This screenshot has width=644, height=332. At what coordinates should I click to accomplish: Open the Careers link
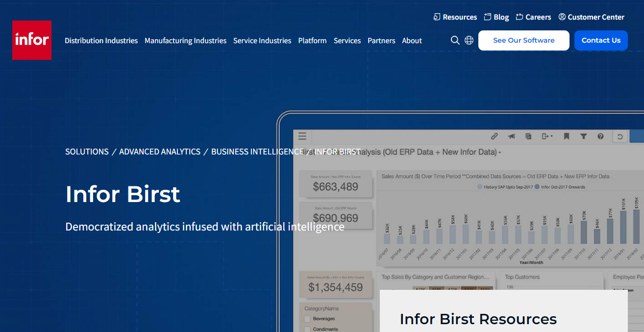click(x=533, y=17)
